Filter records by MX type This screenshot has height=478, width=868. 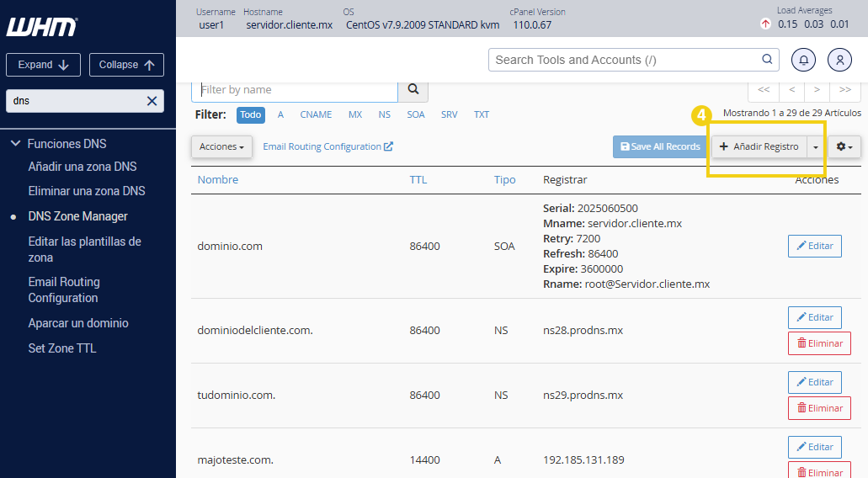click(x=355, y=114)
